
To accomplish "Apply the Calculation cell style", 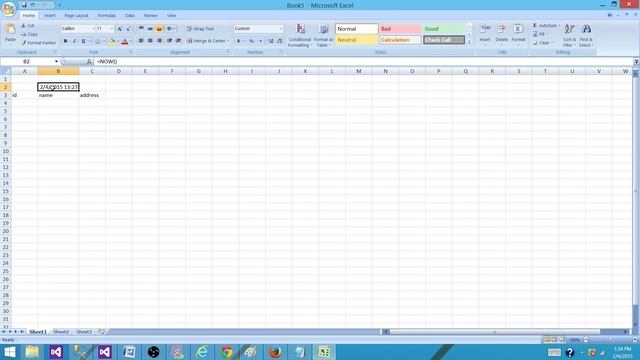I will coord(400,40).
